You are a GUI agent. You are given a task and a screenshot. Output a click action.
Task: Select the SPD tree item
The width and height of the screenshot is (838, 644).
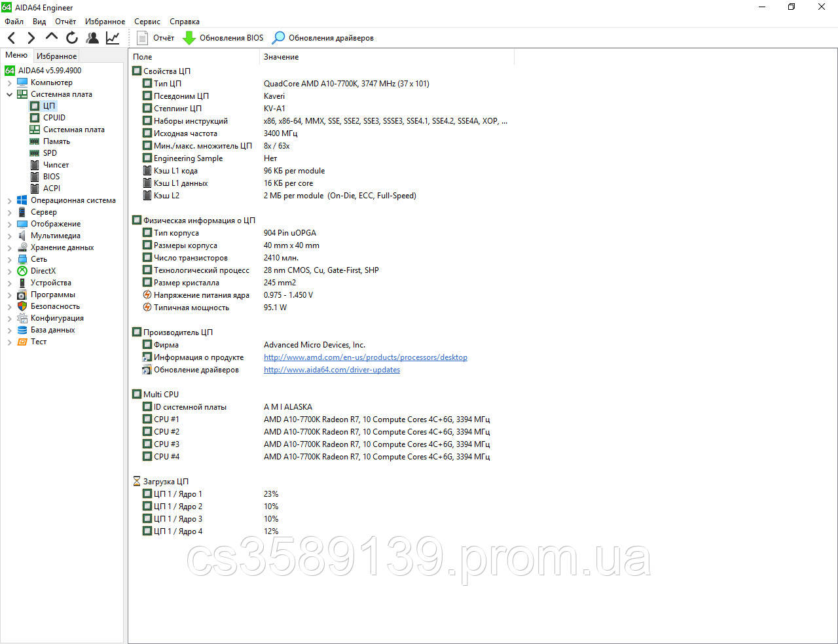[x=50, y=153]
